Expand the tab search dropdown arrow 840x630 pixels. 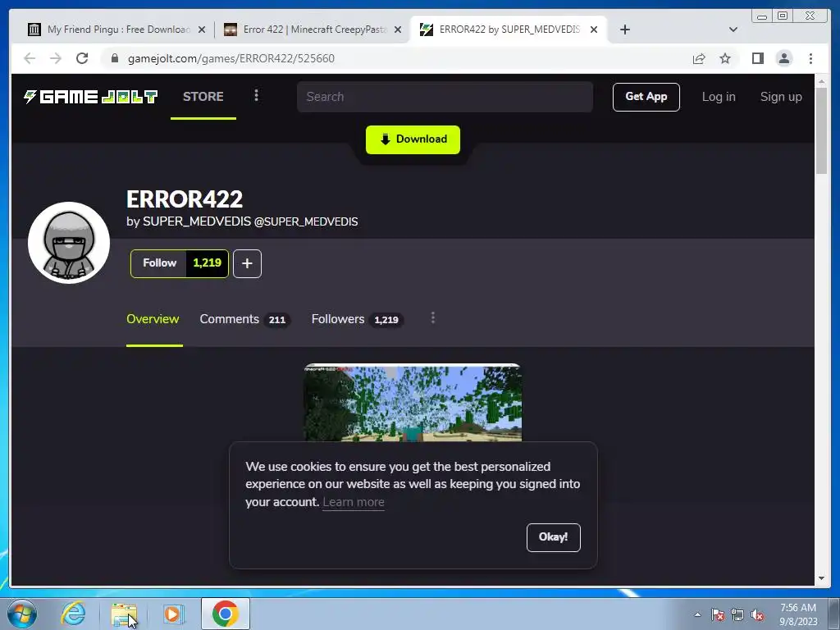click(x=733, y=30)
